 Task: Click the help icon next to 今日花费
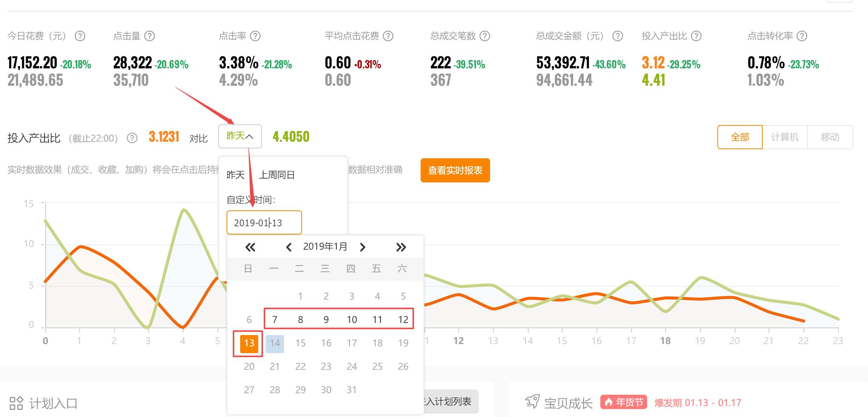80,36
